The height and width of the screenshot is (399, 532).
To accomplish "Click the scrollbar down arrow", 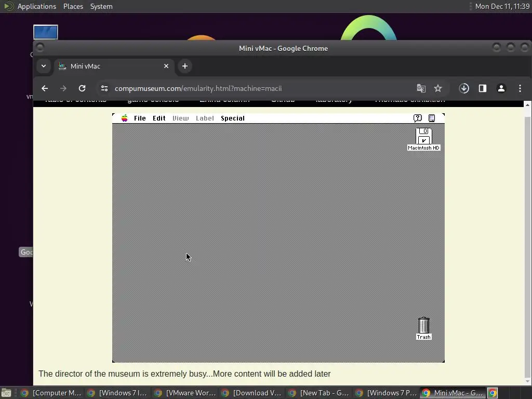I will (x=527, y=381).
